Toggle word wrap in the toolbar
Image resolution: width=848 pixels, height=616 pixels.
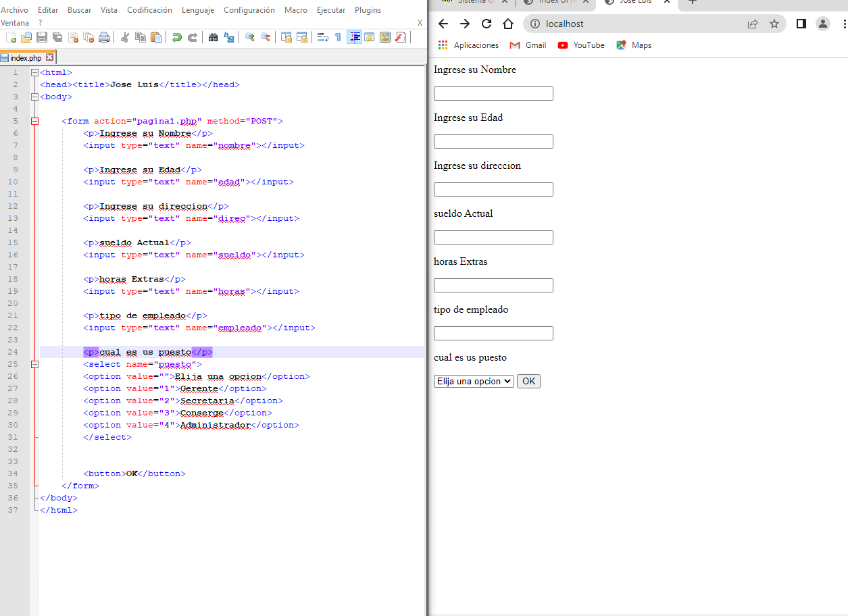(322, 37)
